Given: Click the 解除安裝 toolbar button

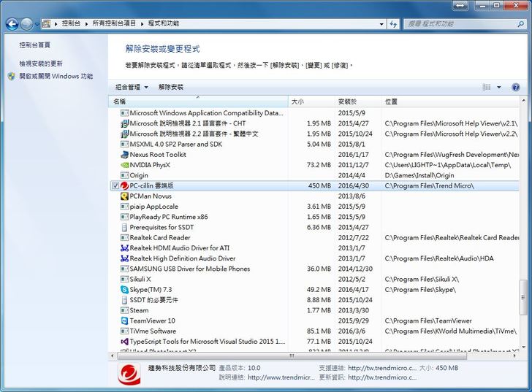Looking at the screenshot, I should [171, 87].
